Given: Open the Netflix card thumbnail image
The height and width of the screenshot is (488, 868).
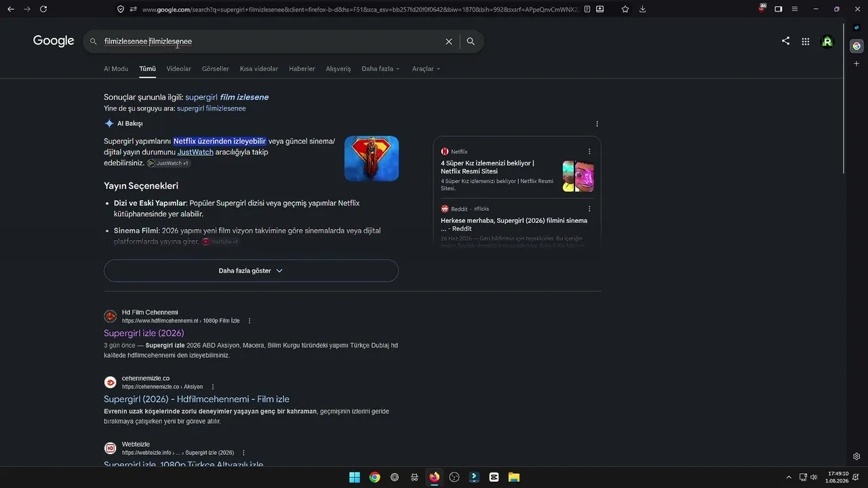Looking at the screenshot, I should (x=578, y=176).
